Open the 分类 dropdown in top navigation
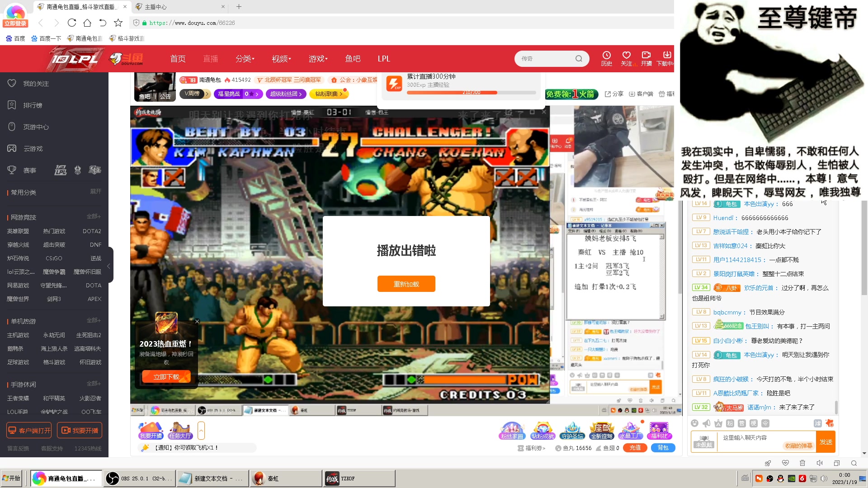The width and height of the screenshot is (868, 488). pos(245,59)
